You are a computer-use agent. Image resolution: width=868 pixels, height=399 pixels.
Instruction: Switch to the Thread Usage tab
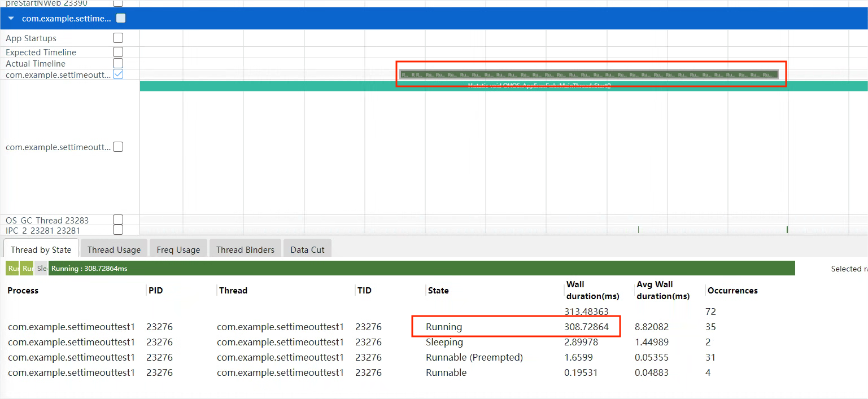(114, 249)
